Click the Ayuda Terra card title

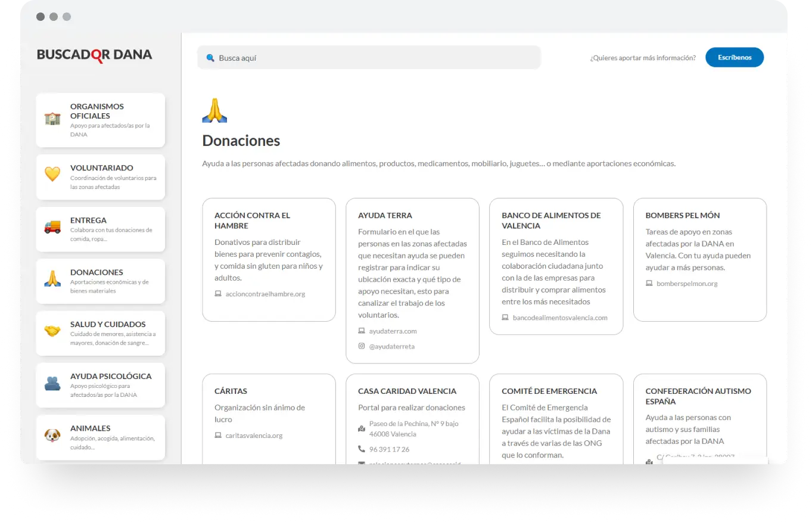point(385,215)
